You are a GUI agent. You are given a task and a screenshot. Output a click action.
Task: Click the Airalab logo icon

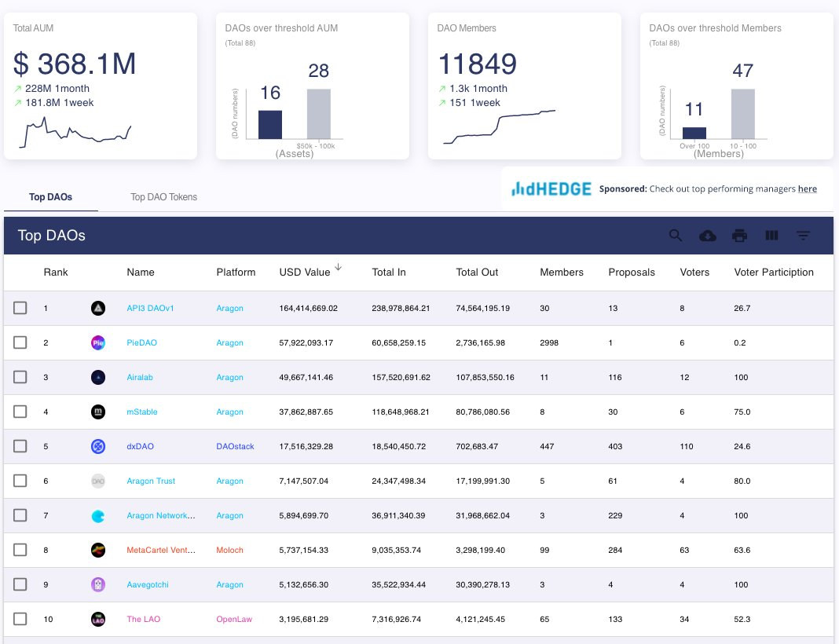tap(98, 377)
